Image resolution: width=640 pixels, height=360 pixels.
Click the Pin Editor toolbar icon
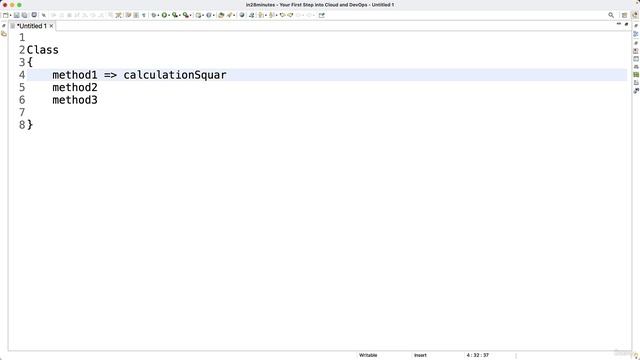pos(322,15)
